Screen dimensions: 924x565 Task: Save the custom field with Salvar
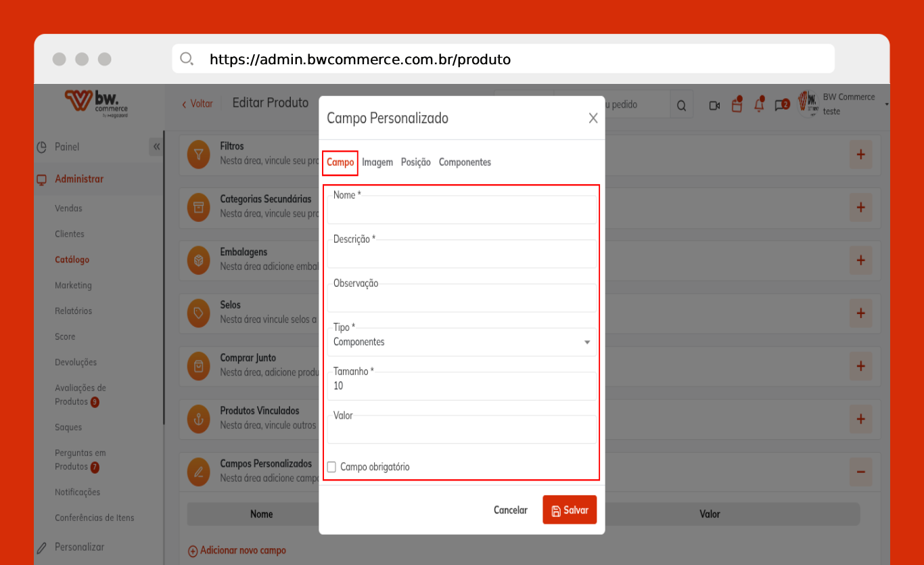point(570,510)
